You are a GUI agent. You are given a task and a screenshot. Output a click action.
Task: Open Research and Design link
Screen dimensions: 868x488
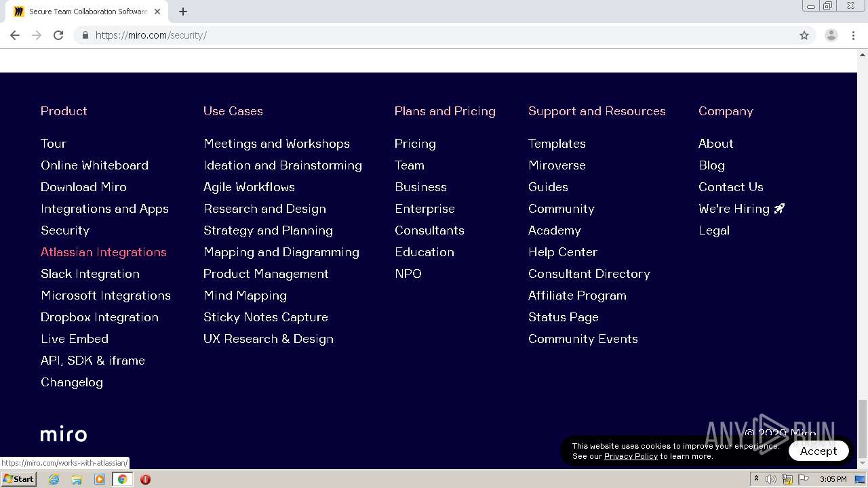click(x=264, y=209)
